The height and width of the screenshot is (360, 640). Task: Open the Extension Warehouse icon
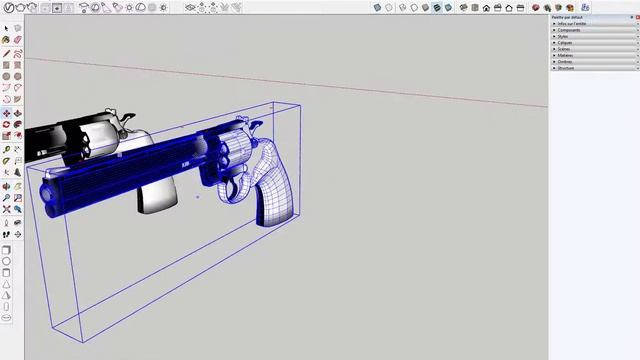point(570,7)
